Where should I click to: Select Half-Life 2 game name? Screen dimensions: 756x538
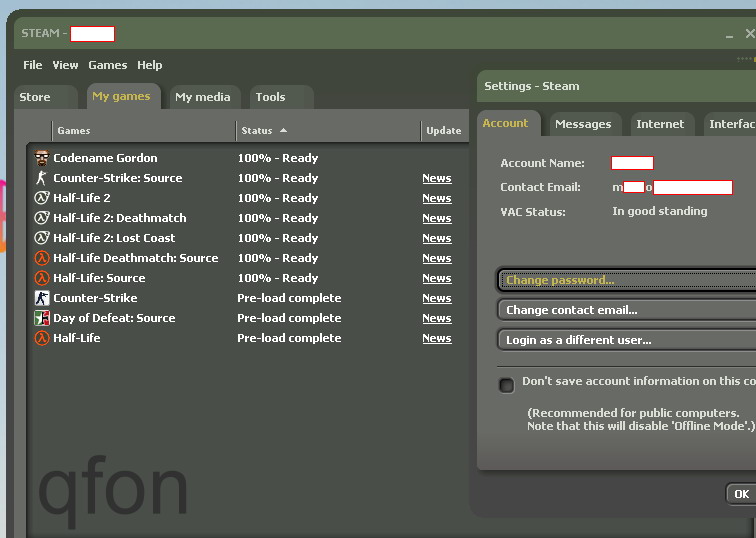81,198
